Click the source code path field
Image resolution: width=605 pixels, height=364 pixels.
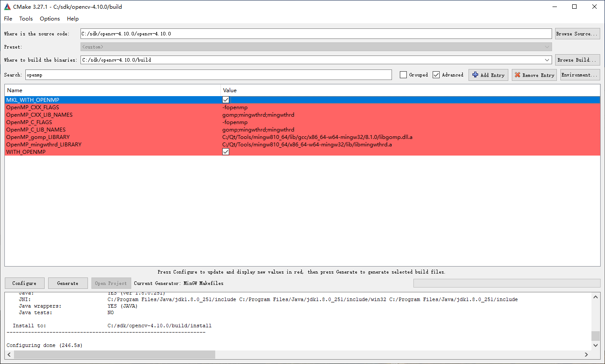tap(316, 34)
